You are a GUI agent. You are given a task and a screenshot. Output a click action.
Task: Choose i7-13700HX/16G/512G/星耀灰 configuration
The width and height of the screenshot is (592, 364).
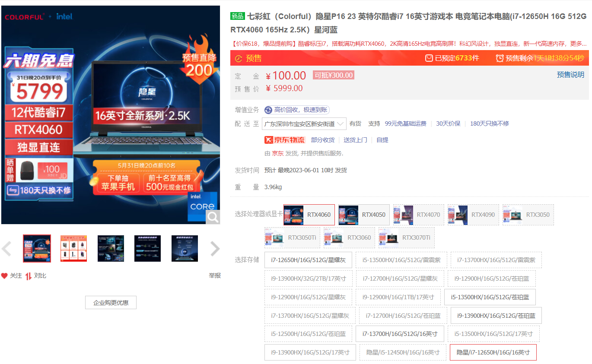(310, 316)
